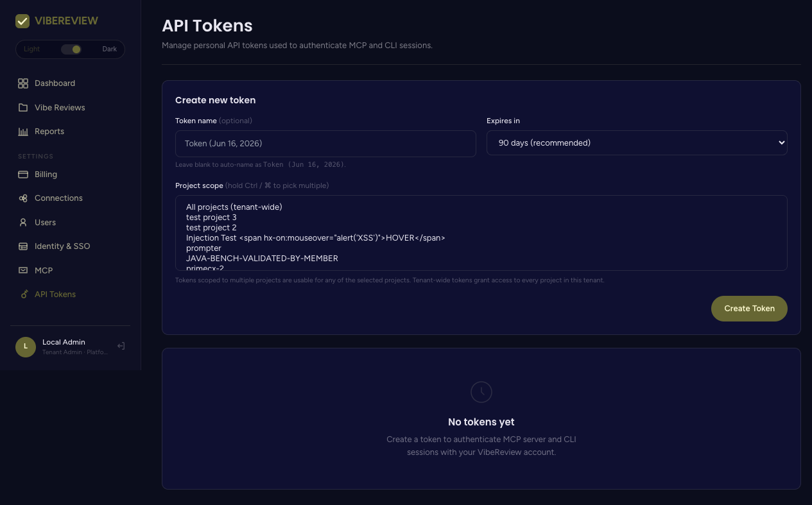Click the Local Admin avatar circle
Viewport: 812px width, 505px height.
(26, 347)
